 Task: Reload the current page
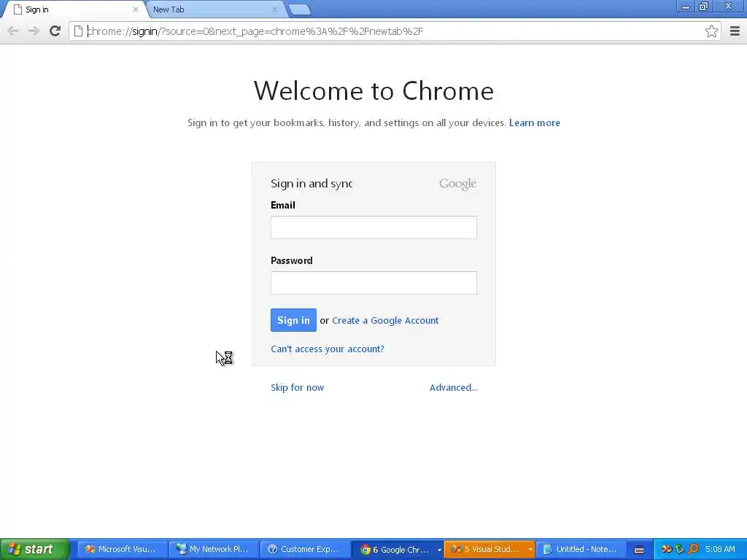point(55,31)
